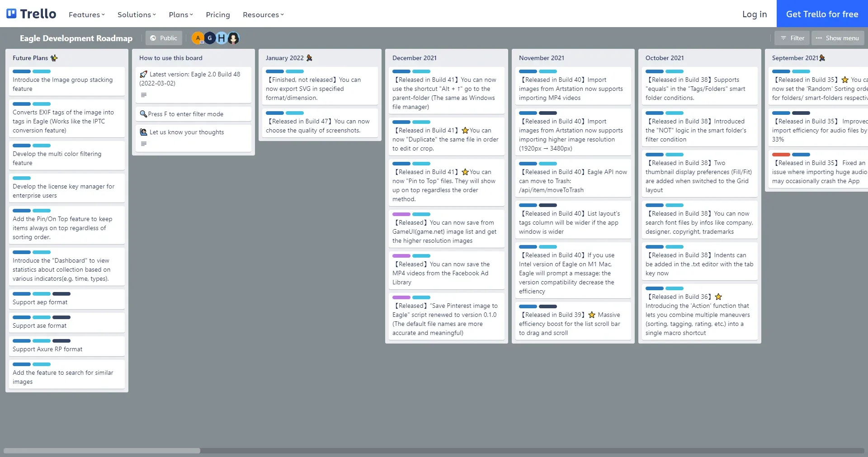Open Intel version on M1 Mac card

[573, 270]
